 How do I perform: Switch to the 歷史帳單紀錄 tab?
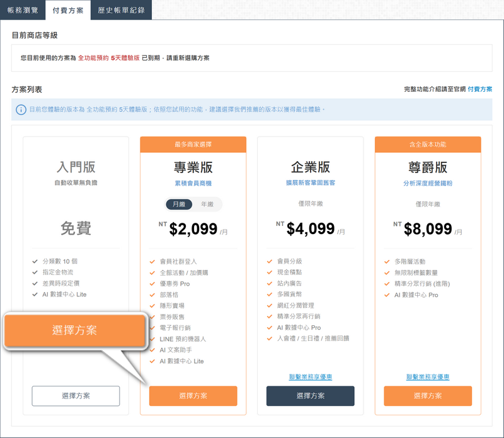121,10
